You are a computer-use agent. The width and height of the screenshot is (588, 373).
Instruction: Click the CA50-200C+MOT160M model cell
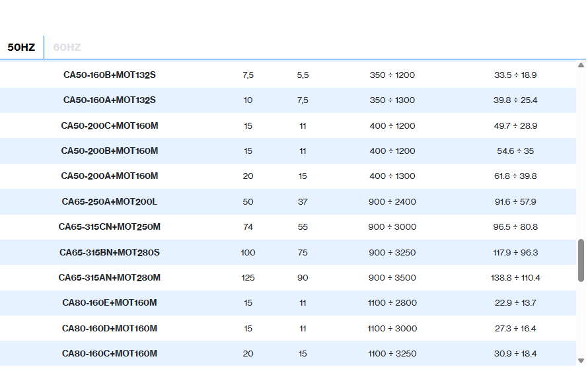(x=110, y=125)
